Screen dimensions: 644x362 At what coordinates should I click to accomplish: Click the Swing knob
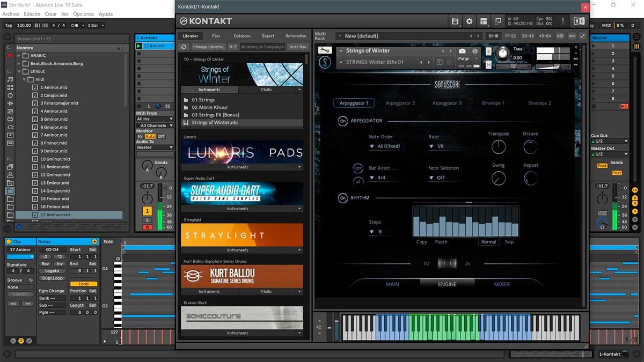click(x=499, y=179)
